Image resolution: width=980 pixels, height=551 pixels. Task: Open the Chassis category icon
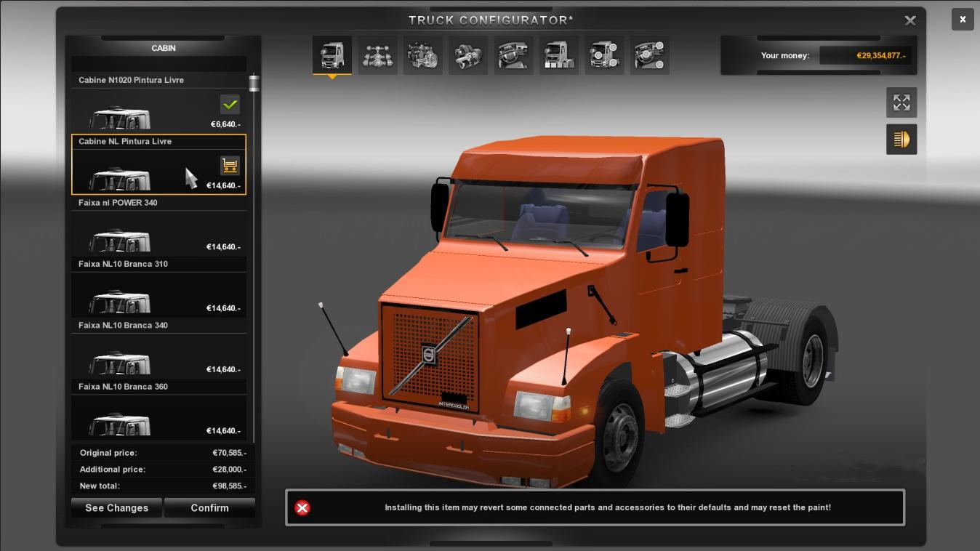coord(377,55)
